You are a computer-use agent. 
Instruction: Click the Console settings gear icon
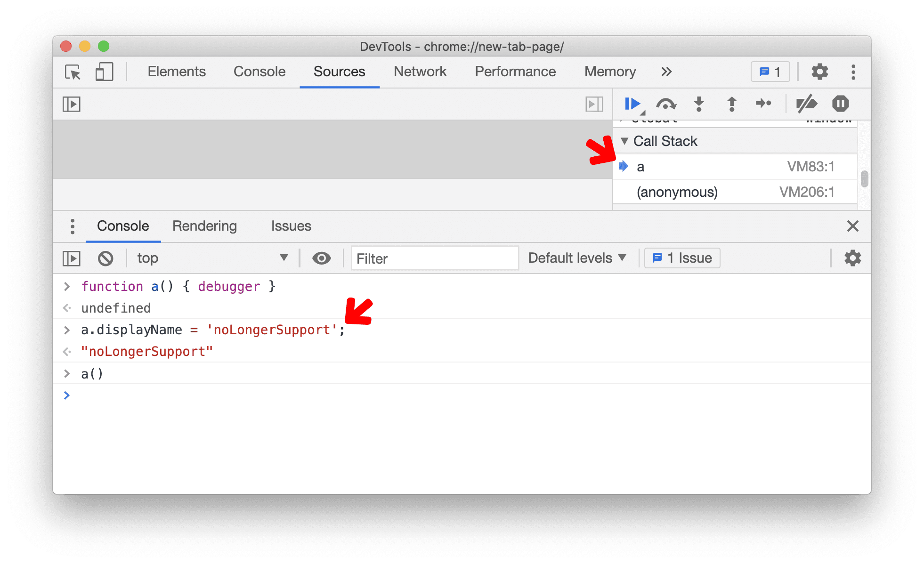click(852, 258)
